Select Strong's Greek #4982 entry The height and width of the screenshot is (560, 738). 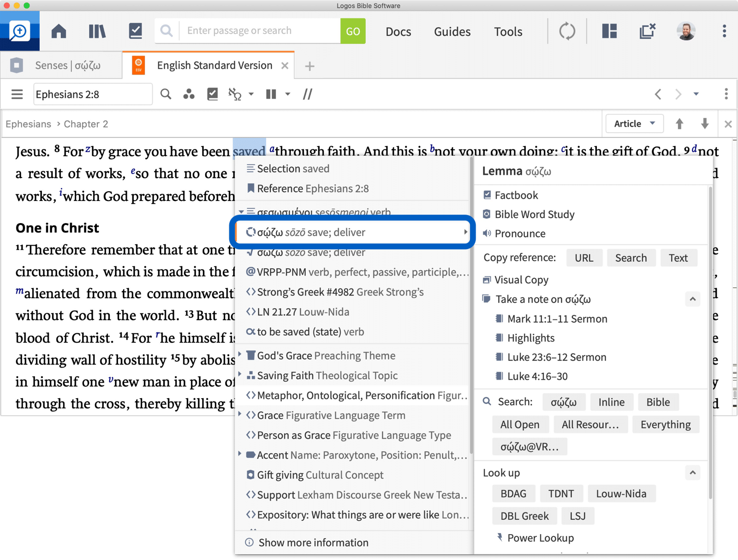(352, 292)
